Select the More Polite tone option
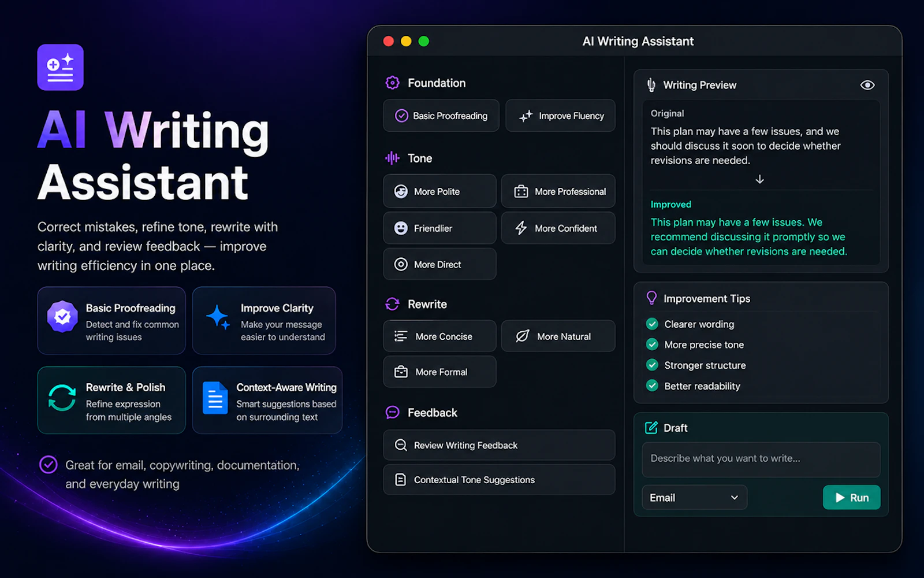Image resolution: width=924 pixels, height=578 pixels. tap(439, 191)
